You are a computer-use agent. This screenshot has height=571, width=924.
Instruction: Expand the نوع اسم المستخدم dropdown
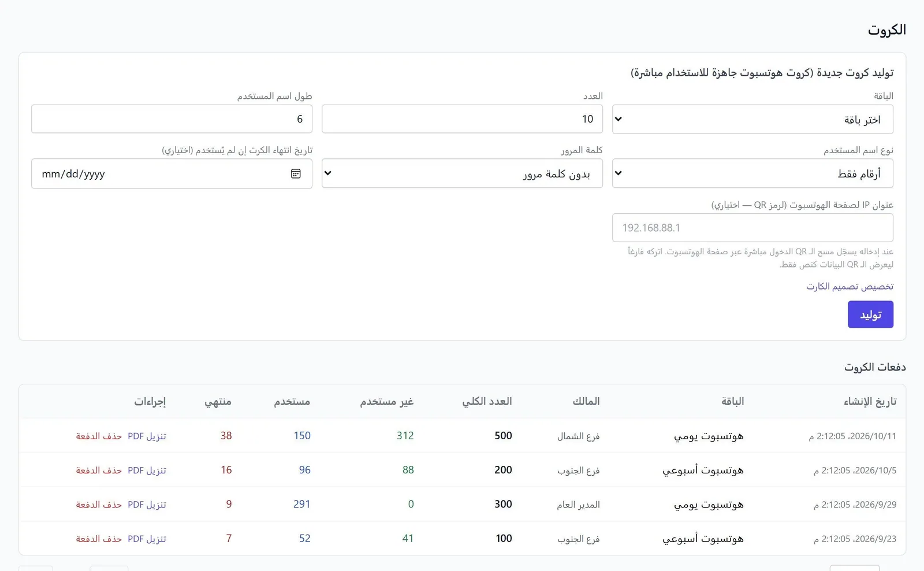tap(752, 173)
